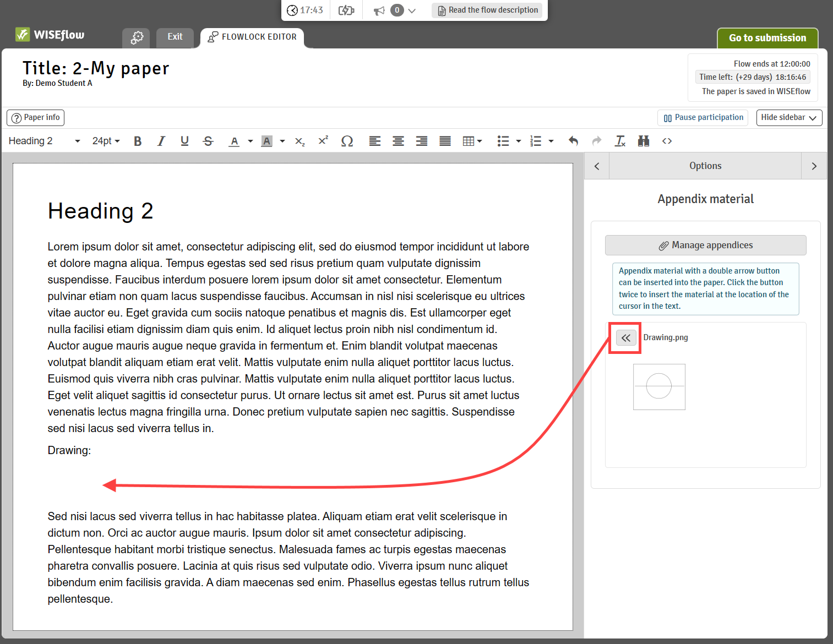Apply text background highlight color
Screen dimensions: 833x644
click(x=267, y=141)
